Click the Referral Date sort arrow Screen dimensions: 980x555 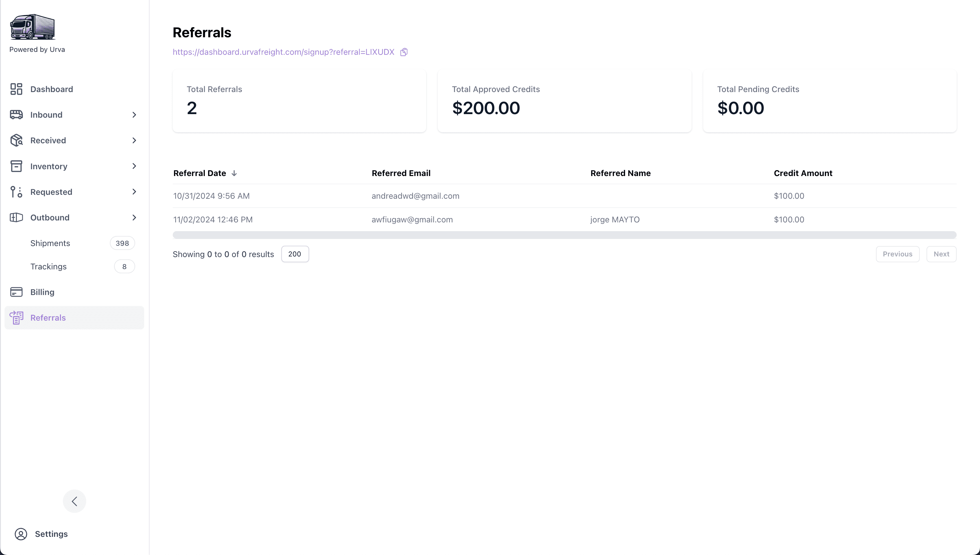(x=234, y=173)
